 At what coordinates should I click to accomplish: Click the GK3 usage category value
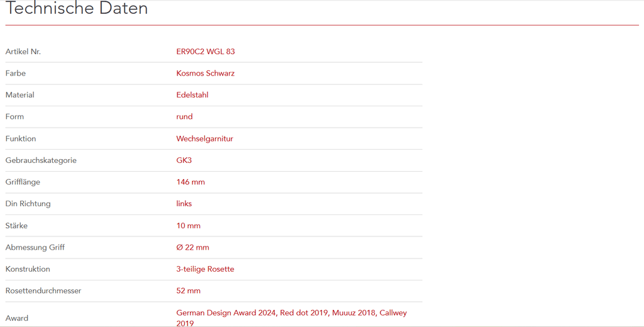coord(184,160)
